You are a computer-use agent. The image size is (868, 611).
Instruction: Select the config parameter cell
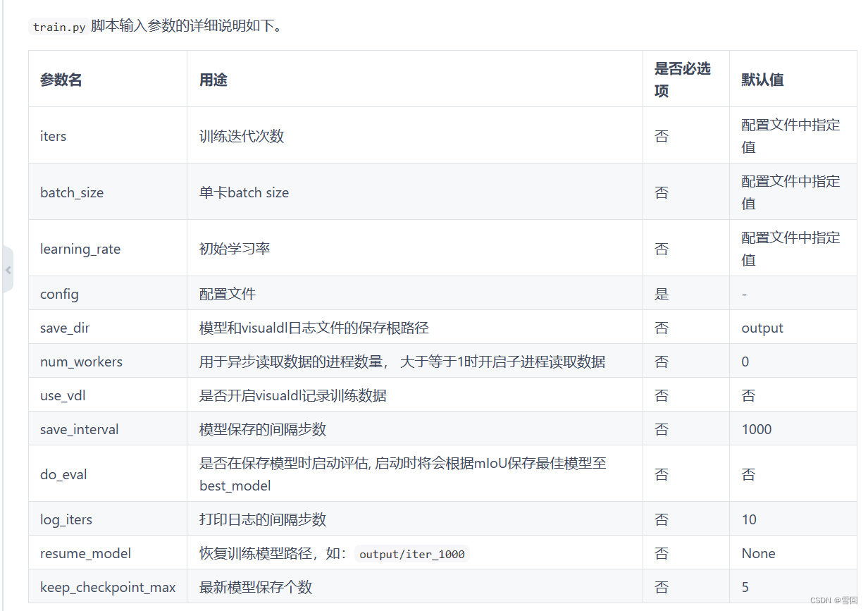[x=58, y=293]
